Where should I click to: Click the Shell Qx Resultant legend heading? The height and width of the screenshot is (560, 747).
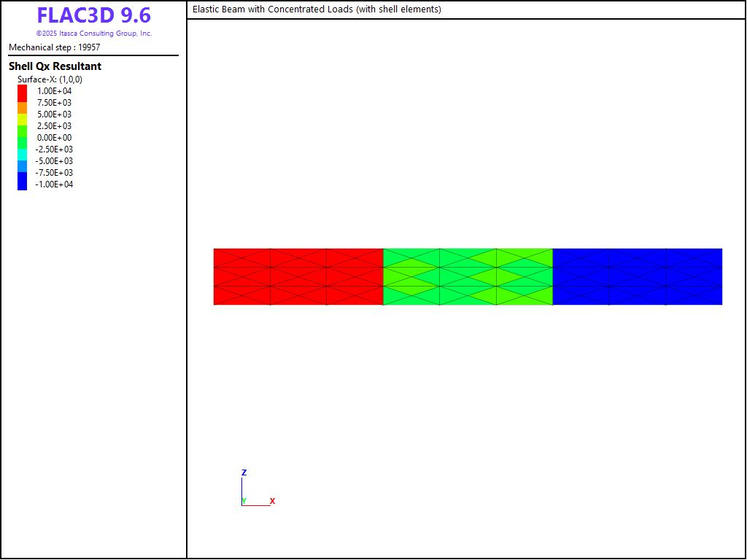point(55,66)
